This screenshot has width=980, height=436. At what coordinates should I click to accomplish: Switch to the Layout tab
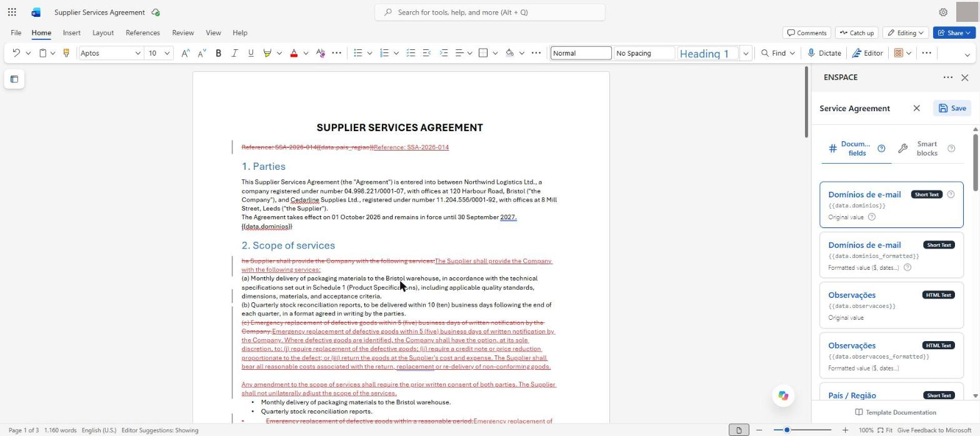coord(103,32)
